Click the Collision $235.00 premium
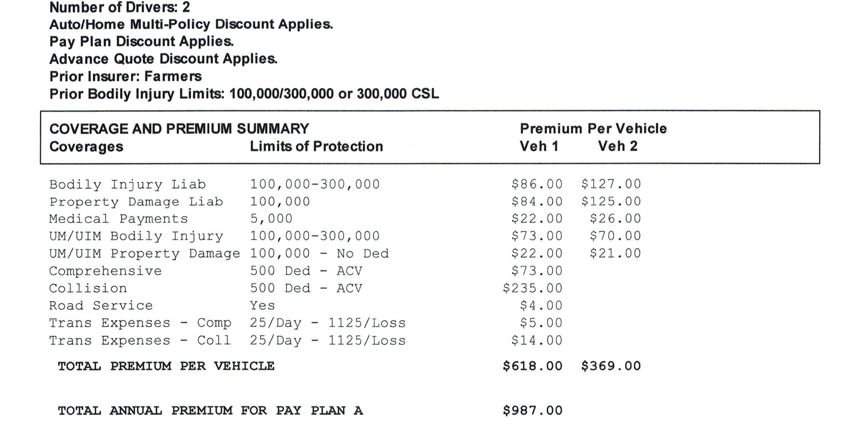868x437 pixels. click(533, 288)
